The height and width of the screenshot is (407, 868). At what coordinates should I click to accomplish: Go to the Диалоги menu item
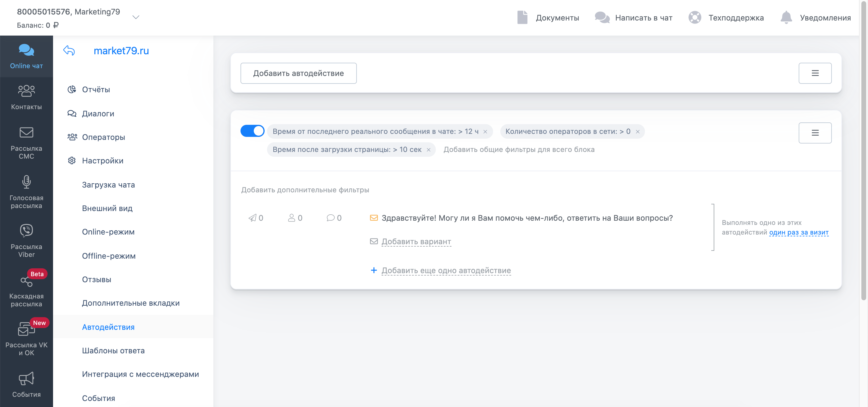[98, 114]
